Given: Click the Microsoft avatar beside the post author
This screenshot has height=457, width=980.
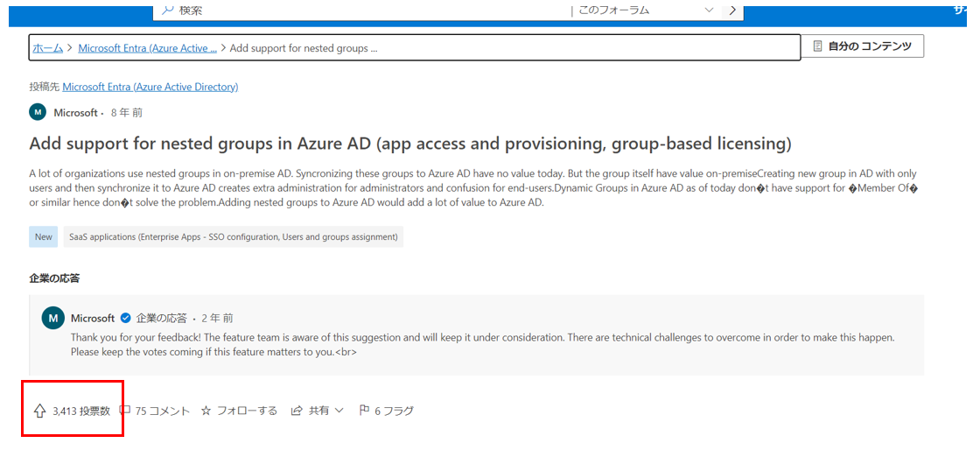Looking at the screenshot, I should click(38, 112).
